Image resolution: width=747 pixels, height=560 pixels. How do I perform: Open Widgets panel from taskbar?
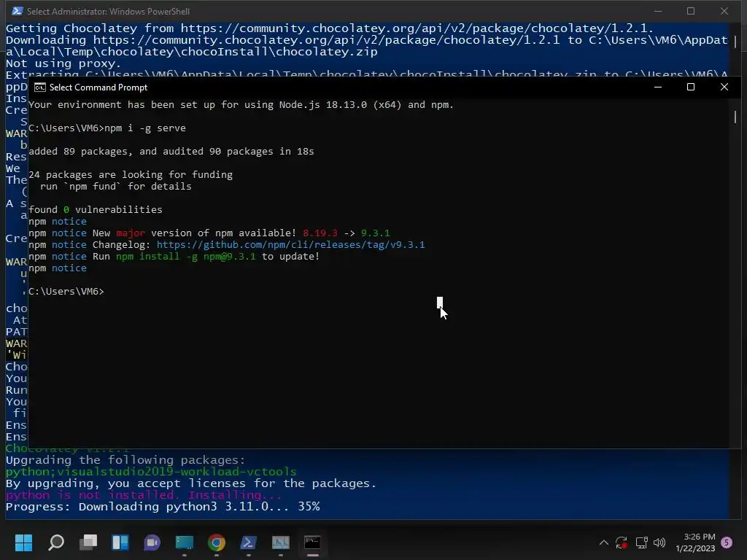click(120, 542)
